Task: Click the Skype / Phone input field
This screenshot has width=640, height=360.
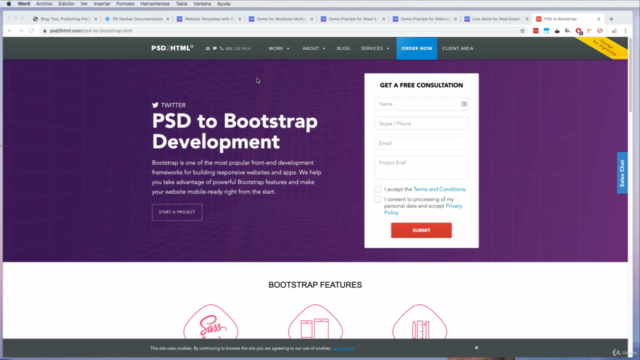Action: pos(421,124)
